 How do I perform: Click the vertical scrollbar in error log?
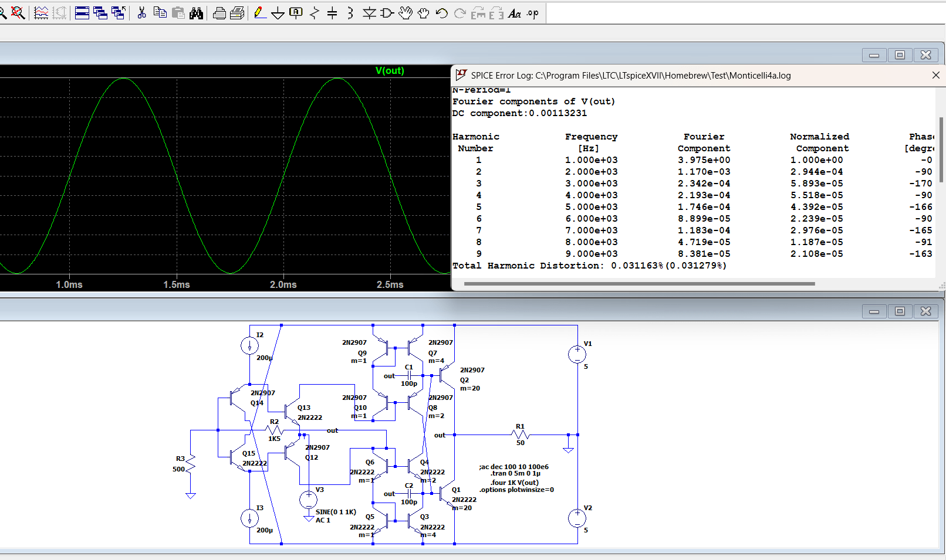pyautogui.click(x=941, y=150)
